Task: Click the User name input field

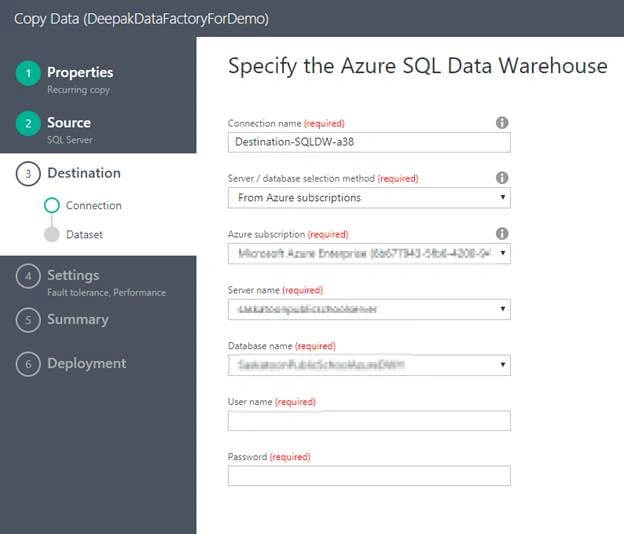Action: click(369, 421)
